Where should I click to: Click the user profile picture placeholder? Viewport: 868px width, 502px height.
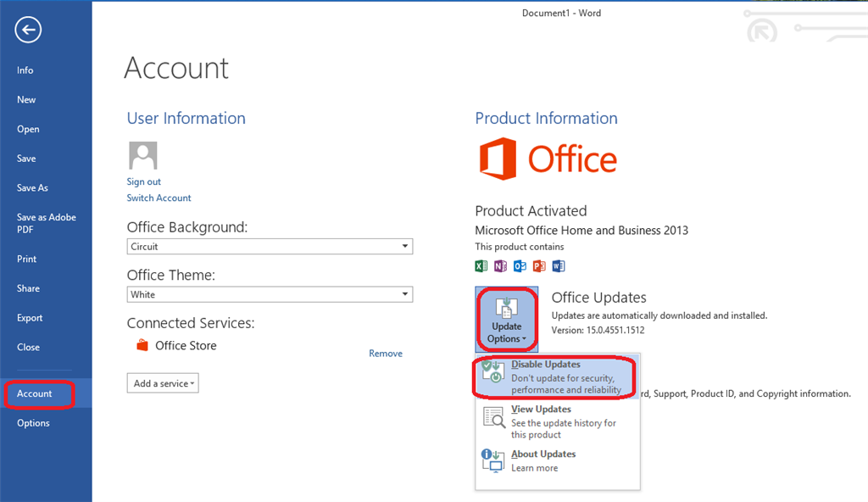point(142,155)
